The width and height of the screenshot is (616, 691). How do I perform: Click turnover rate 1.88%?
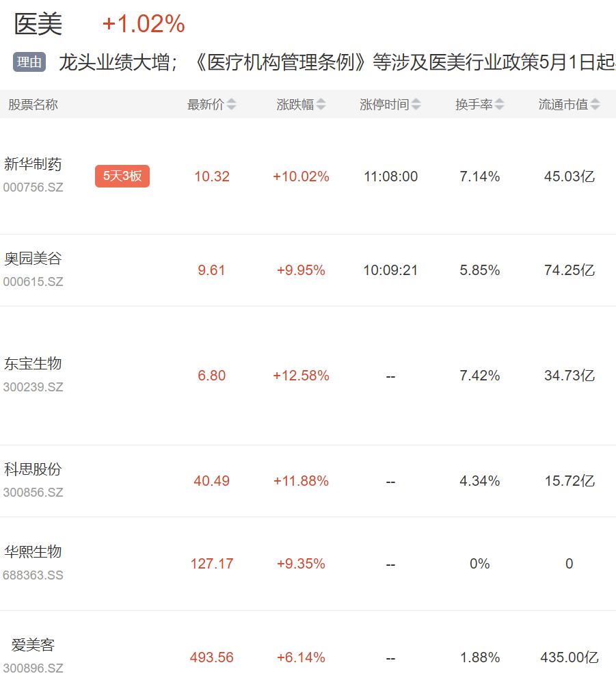click(480, 657)
